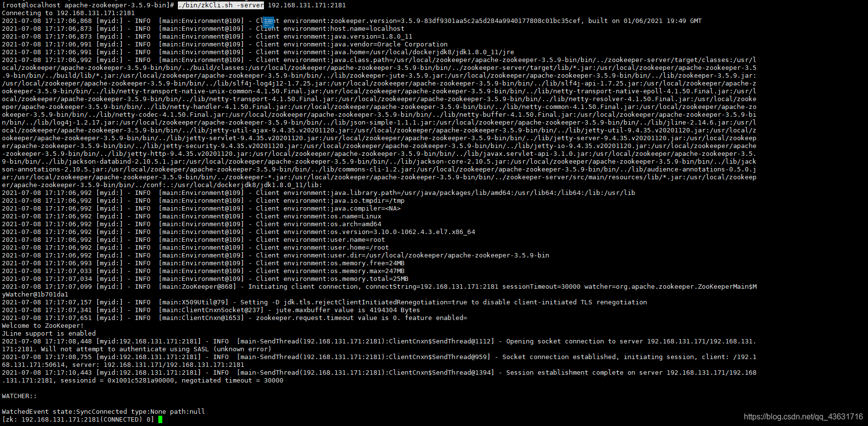Click 'sessionid = 0x1001c5281a90000' text
Screen dimensions: 868x426
[117, 381]
